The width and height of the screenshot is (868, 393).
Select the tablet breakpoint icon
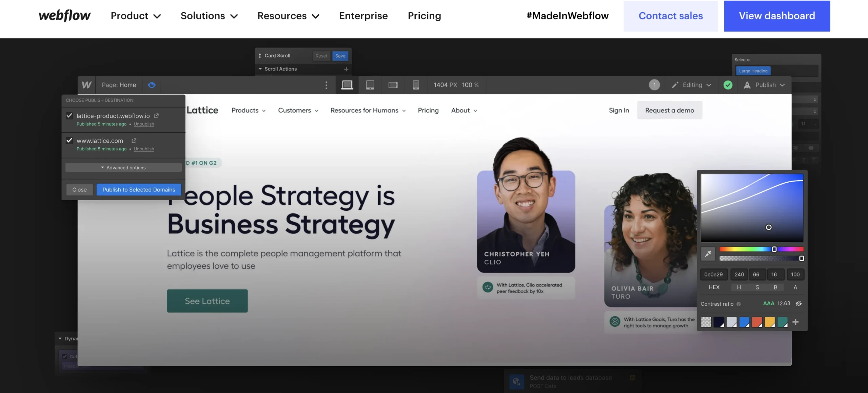[370, 85]
